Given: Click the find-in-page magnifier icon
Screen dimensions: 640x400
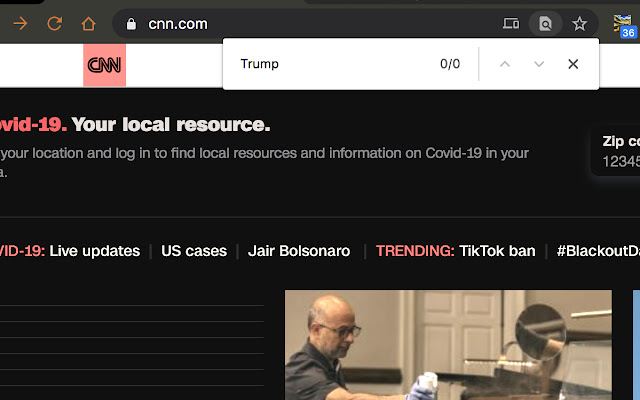Looking at the screenshot, I should (x=545, y=24).
